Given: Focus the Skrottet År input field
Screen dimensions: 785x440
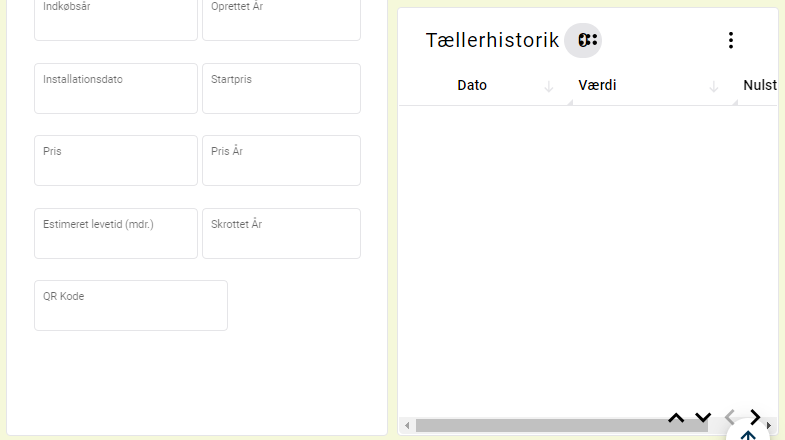Looking at the screenshot, I should (281, 234).
